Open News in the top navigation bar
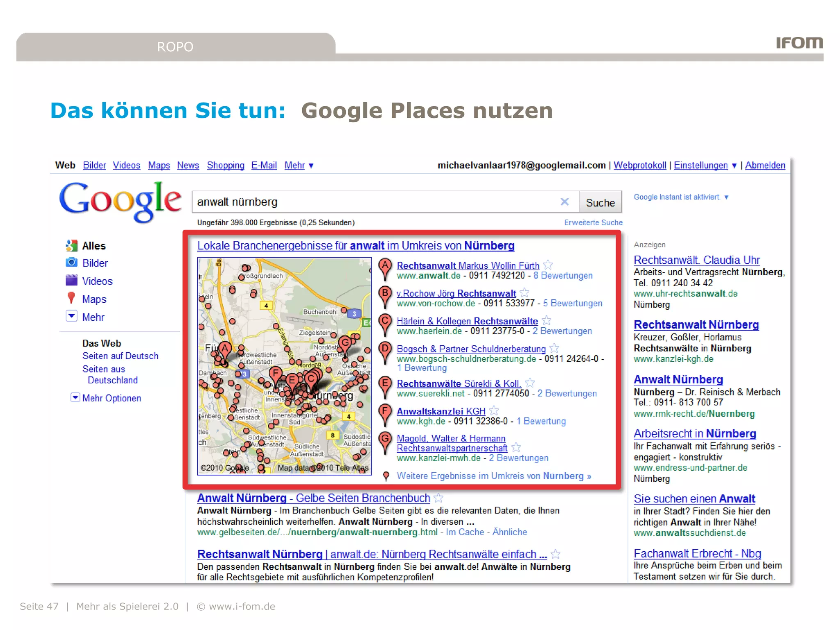The image size is (840, 630). click(188, 165)
